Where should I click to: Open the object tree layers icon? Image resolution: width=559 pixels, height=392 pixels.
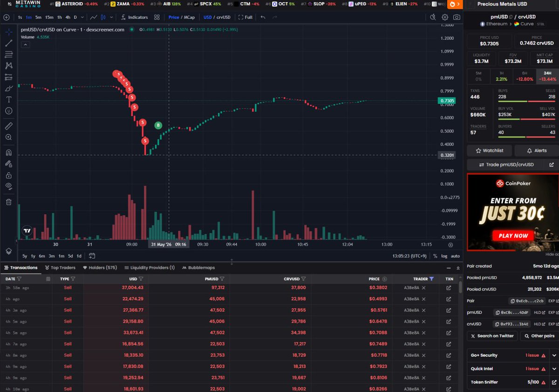coord(8,251)
